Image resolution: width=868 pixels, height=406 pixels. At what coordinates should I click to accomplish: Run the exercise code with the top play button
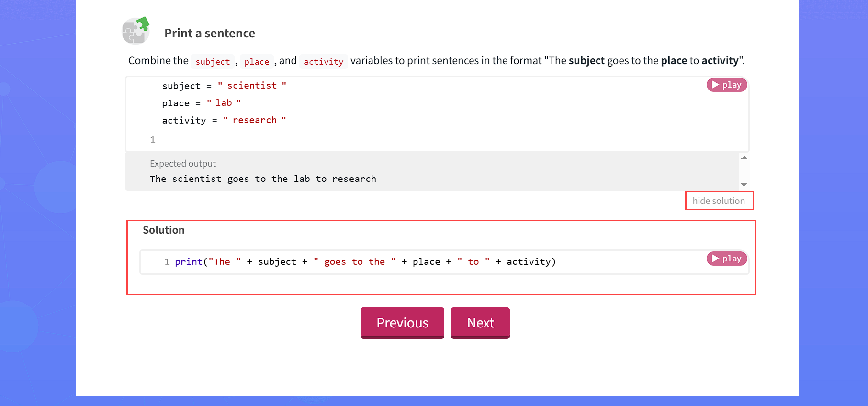point(727,85)
